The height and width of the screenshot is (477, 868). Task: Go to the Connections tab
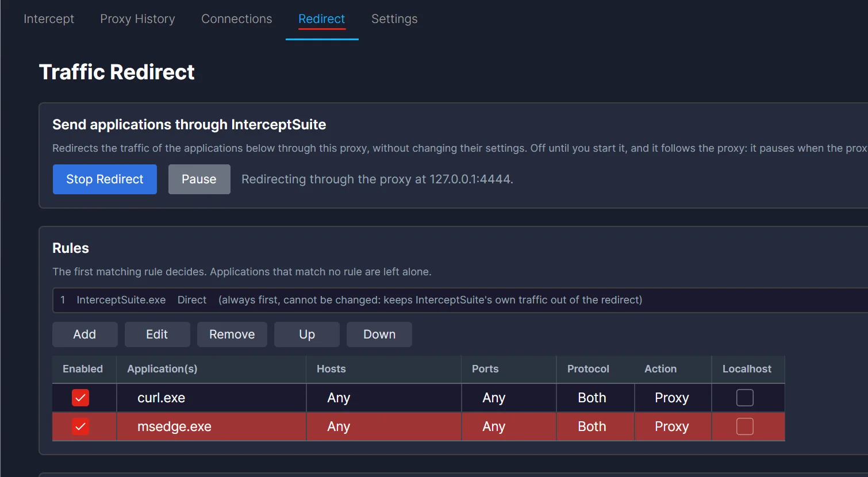237,19
